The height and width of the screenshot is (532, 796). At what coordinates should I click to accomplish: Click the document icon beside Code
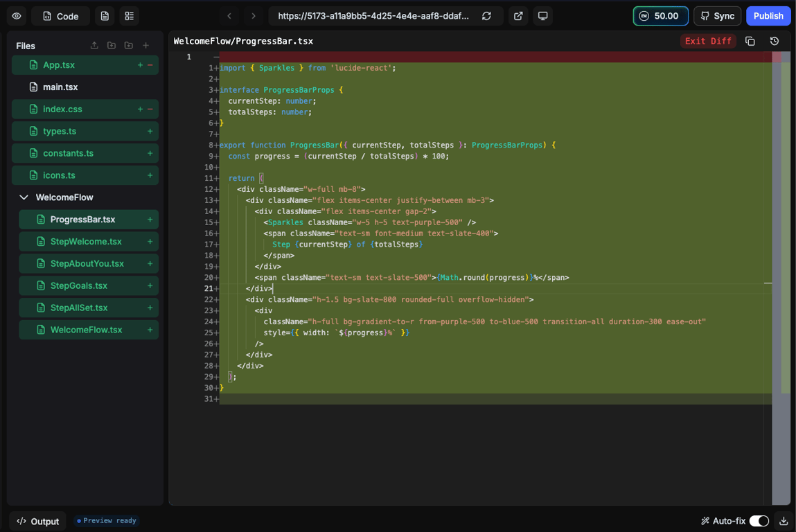pos(105,16)
